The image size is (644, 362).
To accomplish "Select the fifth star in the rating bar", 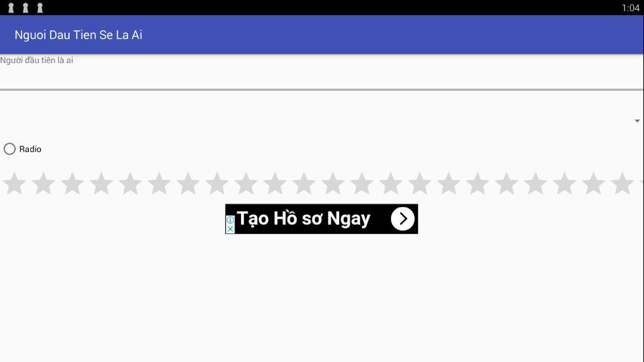I will (130, 183).
